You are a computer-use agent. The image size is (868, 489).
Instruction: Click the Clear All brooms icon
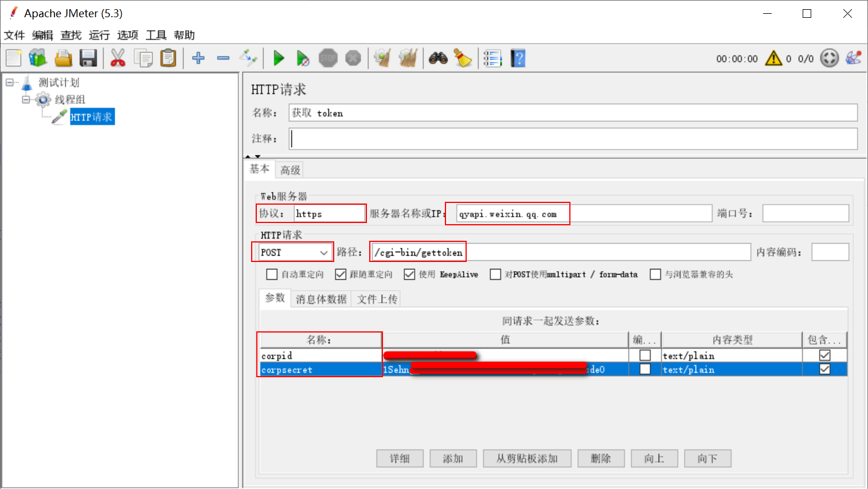click(408, 58)
